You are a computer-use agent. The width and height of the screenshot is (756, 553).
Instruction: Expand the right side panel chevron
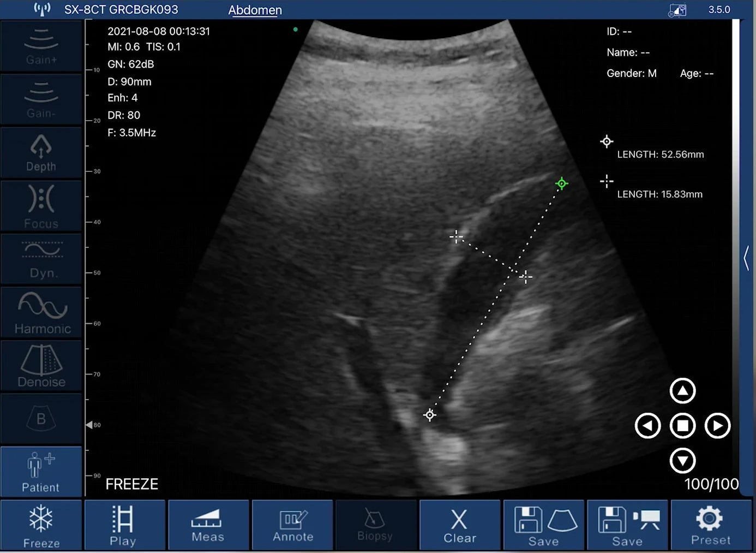tap(746, 258)
